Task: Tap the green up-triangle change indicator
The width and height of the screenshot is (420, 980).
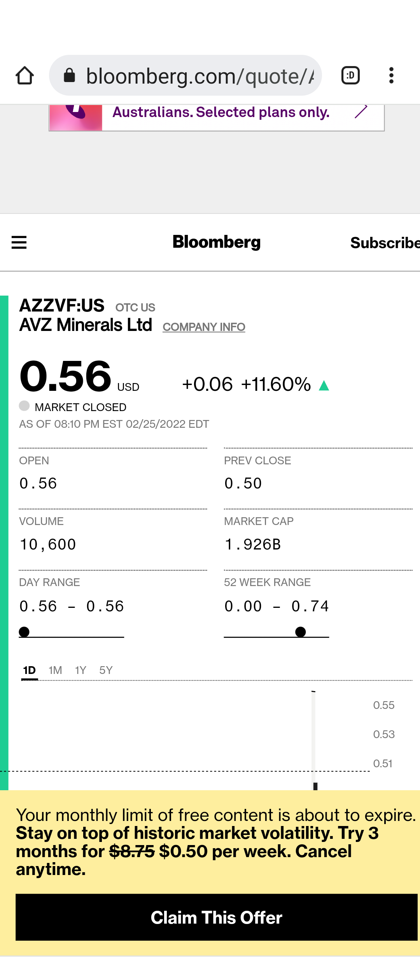Action: [324, 385]
